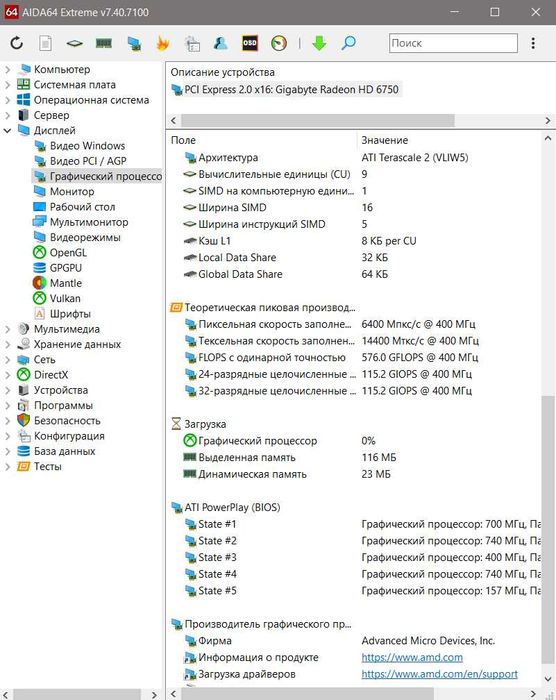
Task: Open the preferences clipboard toolbar icon
Action: [192, 43]
